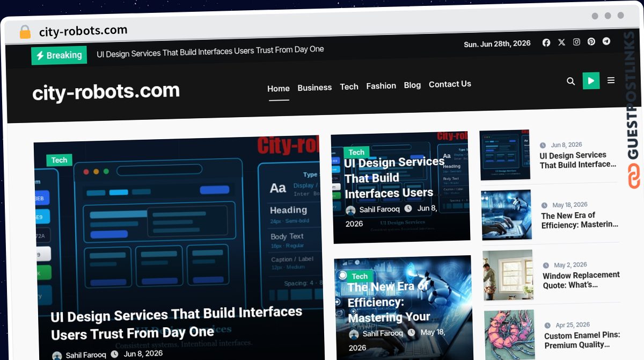The width and height of the screenshot is (644, 360).
Task: Open the Telegram social icon
Action: click(x=606, y=41)
